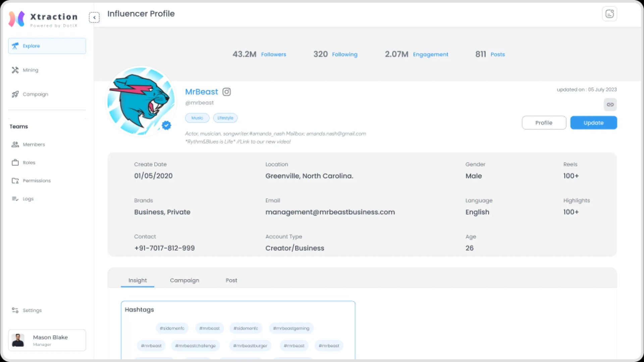Select the #mrbeastgaming hashtag tag
644x362 pixels.
coord(291,328)
